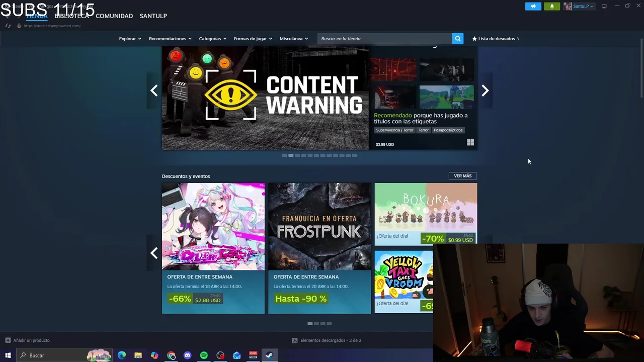Click the lock icon beside the URL
The image size is (644, 362).
19,26
